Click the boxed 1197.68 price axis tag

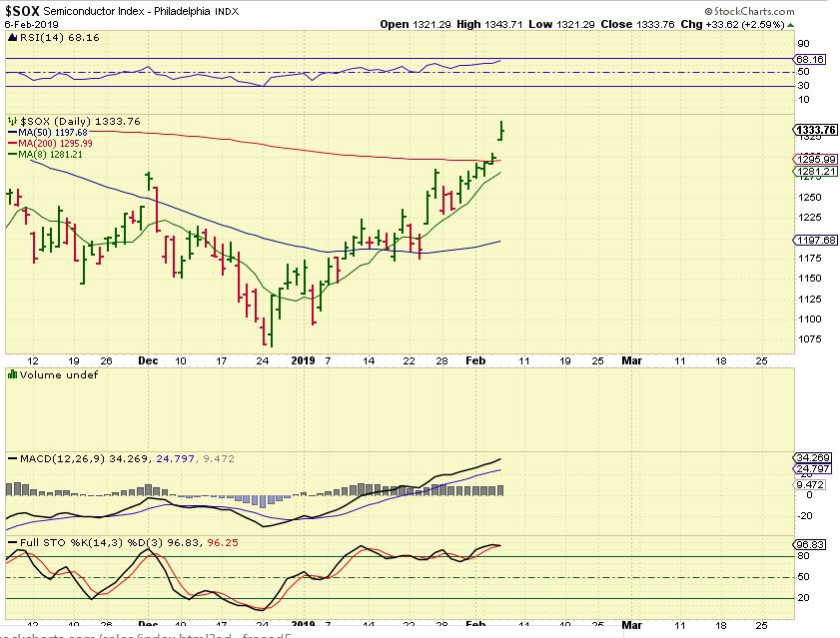click(815, 241)
